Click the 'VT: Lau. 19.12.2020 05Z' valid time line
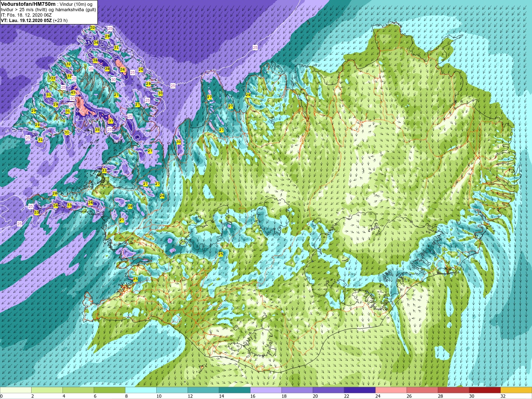This screenshot has height=399, width=532. click(x=26, y=20)
